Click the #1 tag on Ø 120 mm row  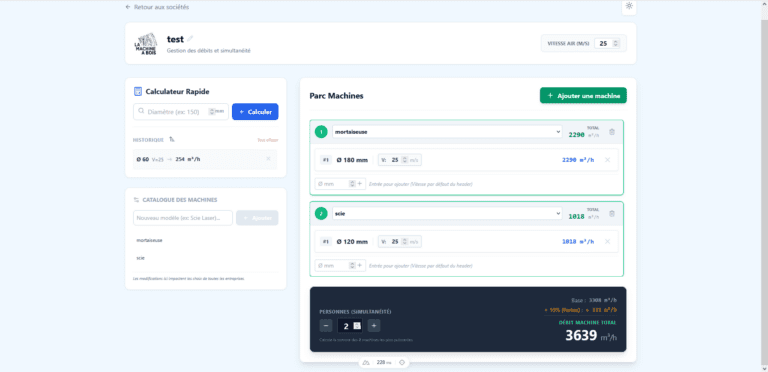tap(326, 241)
